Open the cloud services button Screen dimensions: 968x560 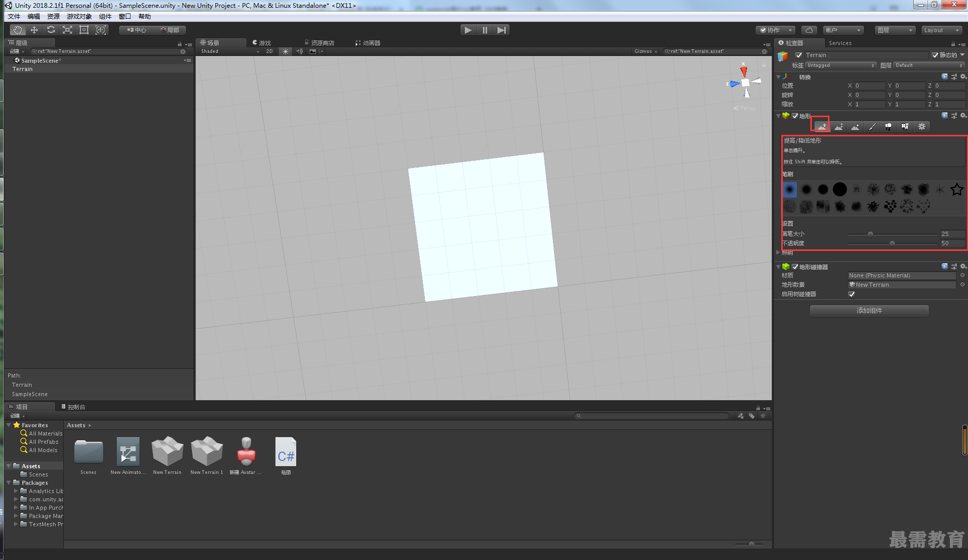point(809,30)
